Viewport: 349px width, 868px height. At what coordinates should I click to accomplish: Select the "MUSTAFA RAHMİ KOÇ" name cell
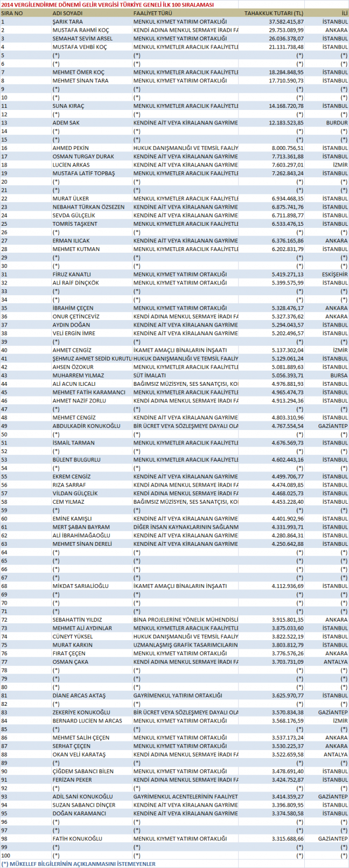[x=80, y=30]
